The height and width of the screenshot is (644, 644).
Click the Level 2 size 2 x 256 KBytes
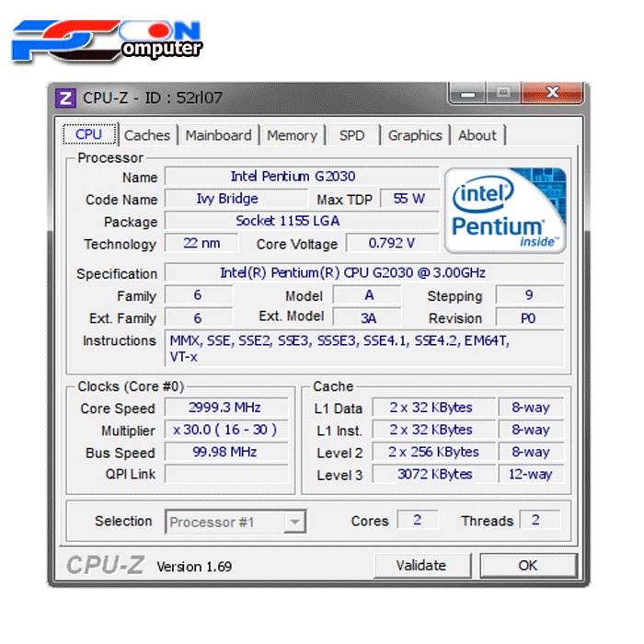433,452
